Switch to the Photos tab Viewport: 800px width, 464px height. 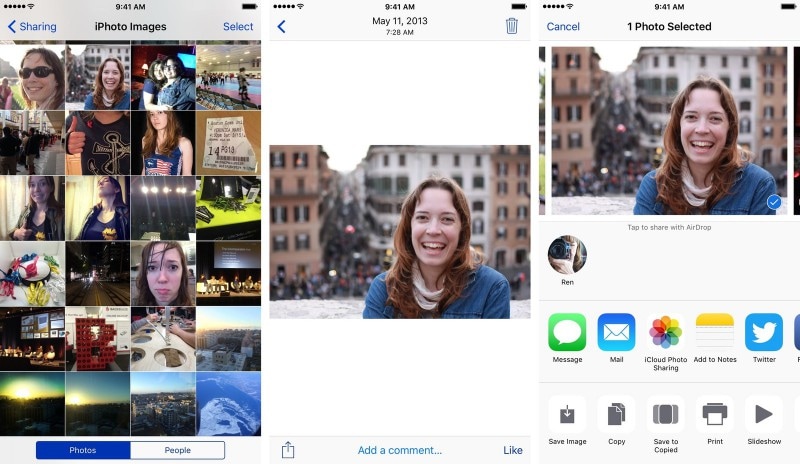tap(83, 450)
